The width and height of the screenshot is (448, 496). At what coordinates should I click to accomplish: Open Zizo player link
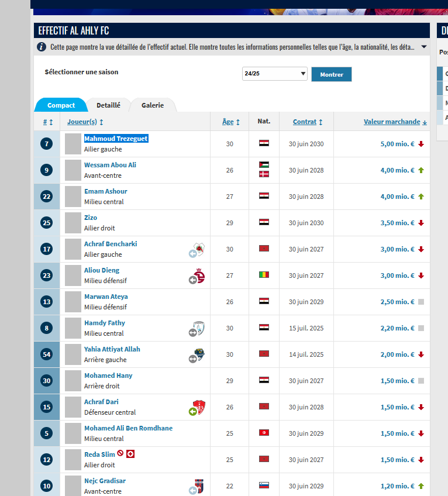(x=91, y=218)
